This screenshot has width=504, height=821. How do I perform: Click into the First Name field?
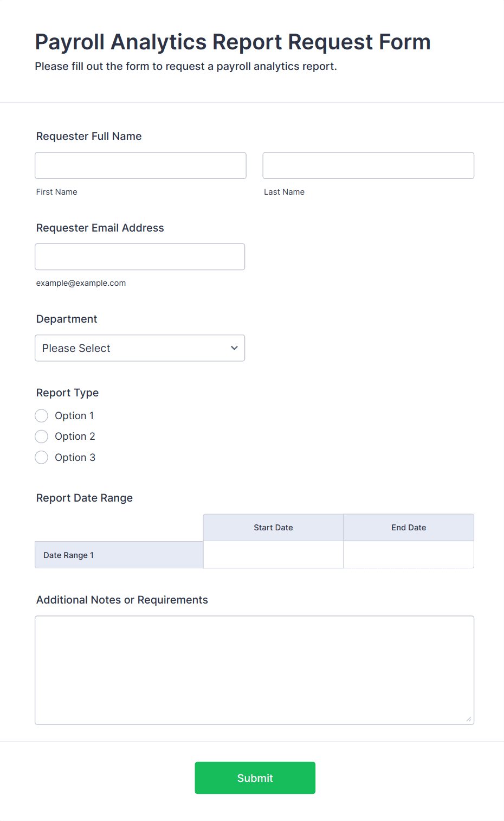[x=140, y=165]
